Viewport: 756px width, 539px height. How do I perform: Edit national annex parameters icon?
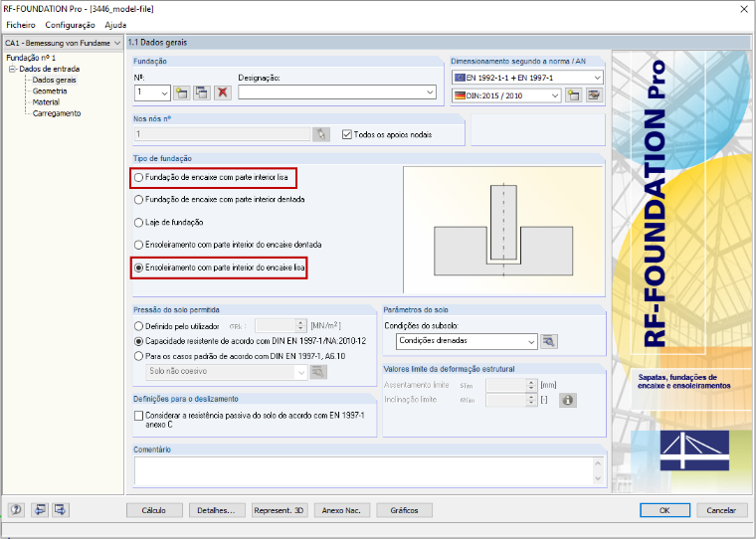point(594,95)
